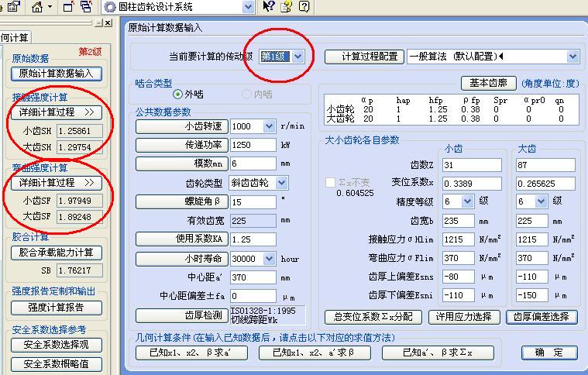Click the side panel pin-up arrow button
588x375 pixels.
pyautogui.click(x=98, y=23)
